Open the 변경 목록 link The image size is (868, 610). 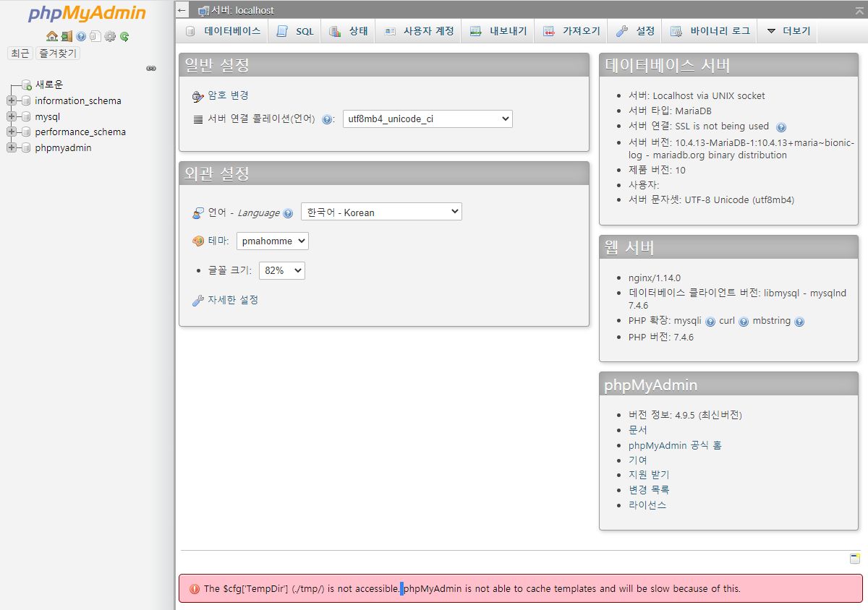[649, 490]
